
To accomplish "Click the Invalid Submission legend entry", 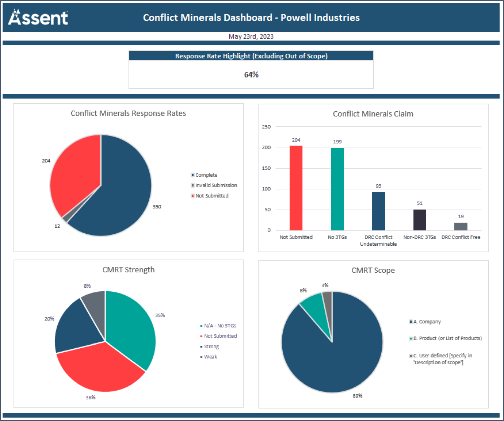I will click(x=216, y=185).
